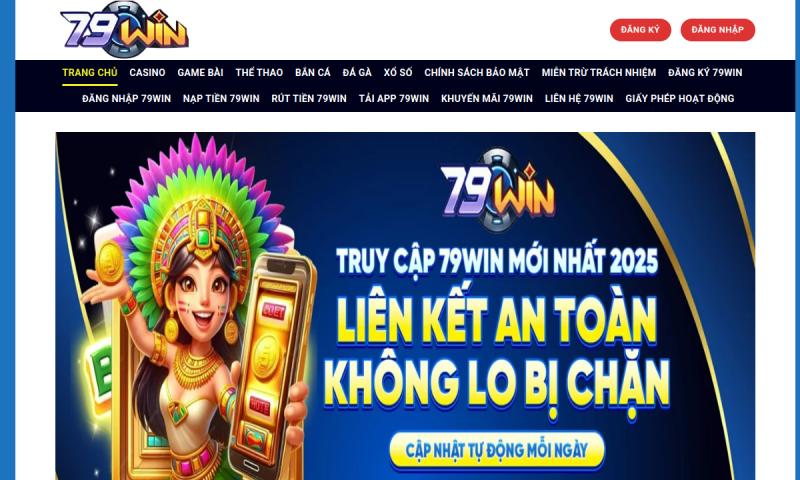Open the ĐĂNG KÝ registration button
The height and width of the screenshot is (480, 800).
tap(640, 30)
